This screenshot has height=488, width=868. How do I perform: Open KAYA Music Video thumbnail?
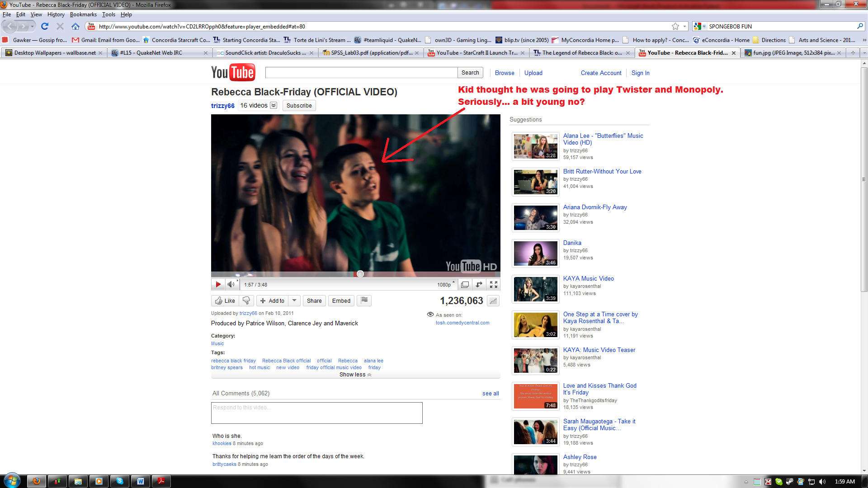click(535, 289)
